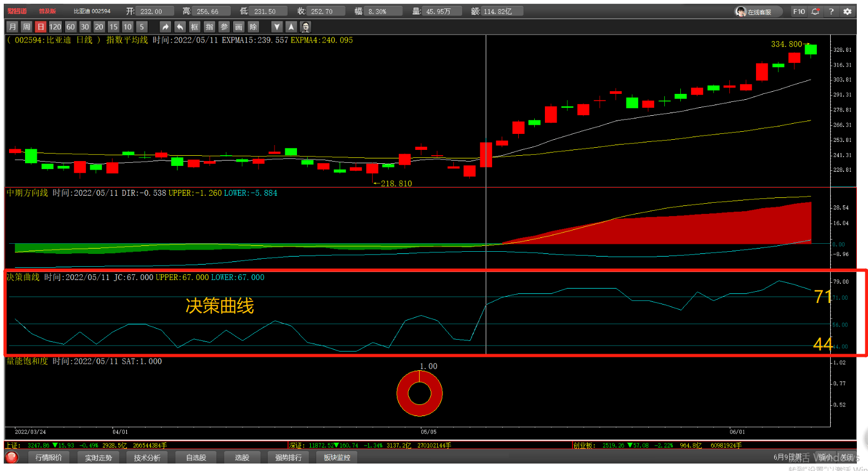Image resolution: width=868 pixels, height=471 pixels.
Task: Click the down triangle arrow in toolbar
Action: (x=277, y=27)
